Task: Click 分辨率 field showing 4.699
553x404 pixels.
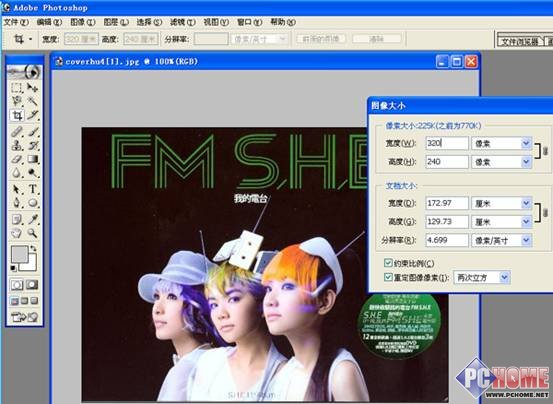Action: click(x=447, y=240)
